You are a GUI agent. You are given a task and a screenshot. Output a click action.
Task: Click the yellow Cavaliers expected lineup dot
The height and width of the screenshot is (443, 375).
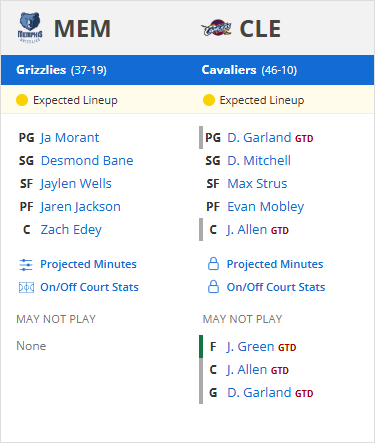[x=209, y=100]
